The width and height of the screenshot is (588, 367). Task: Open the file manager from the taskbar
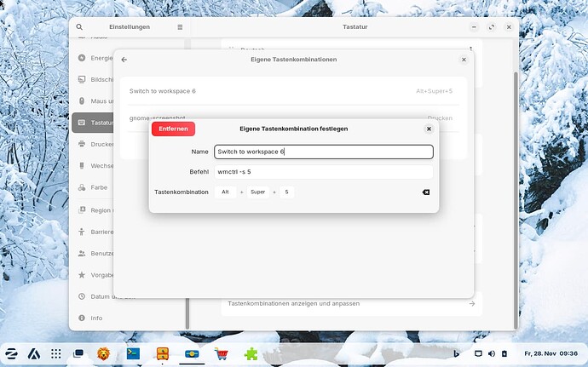point(162,353)
